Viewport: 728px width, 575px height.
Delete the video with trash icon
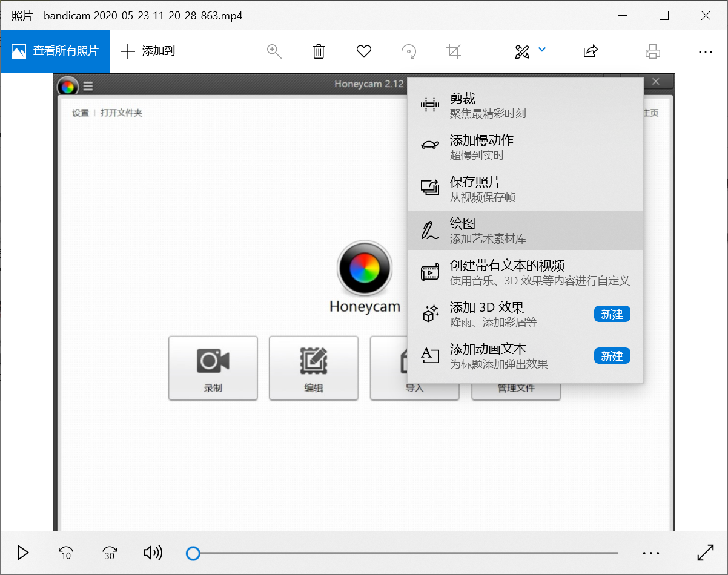point(319,51)
